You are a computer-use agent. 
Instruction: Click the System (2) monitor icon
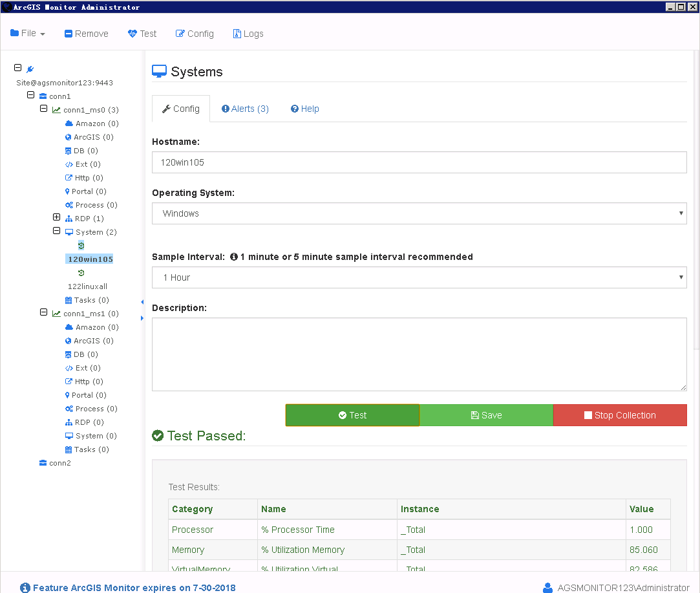pyautogui.click(x=69, y=232)
